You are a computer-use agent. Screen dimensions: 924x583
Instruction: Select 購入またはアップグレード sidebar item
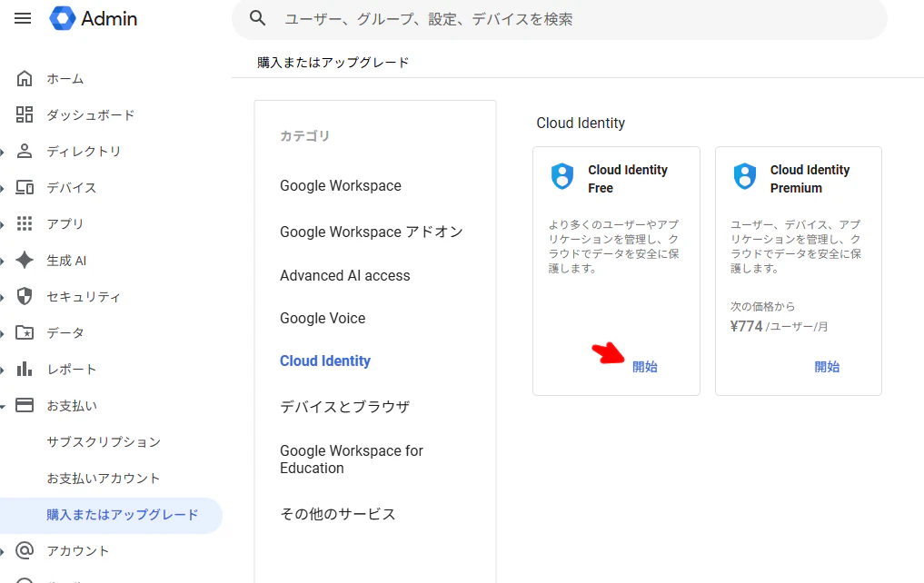click(111, 515)
